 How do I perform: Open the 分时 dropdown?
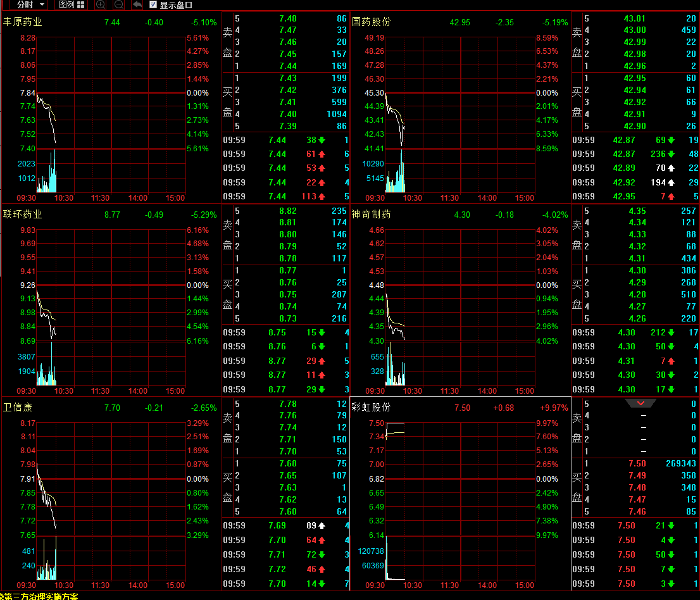(x=30, y=5)
